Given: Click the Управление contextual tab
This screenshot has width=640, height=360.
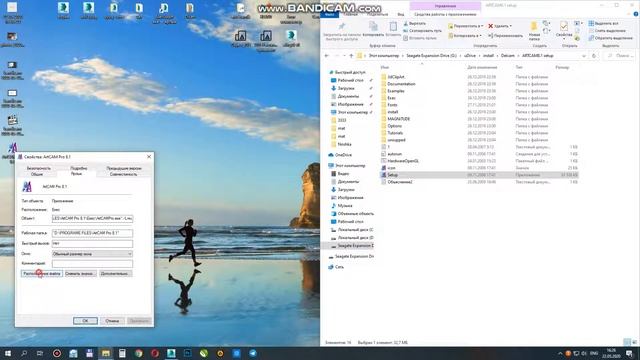Looking at the screenshot, I should tap(445, 6).
